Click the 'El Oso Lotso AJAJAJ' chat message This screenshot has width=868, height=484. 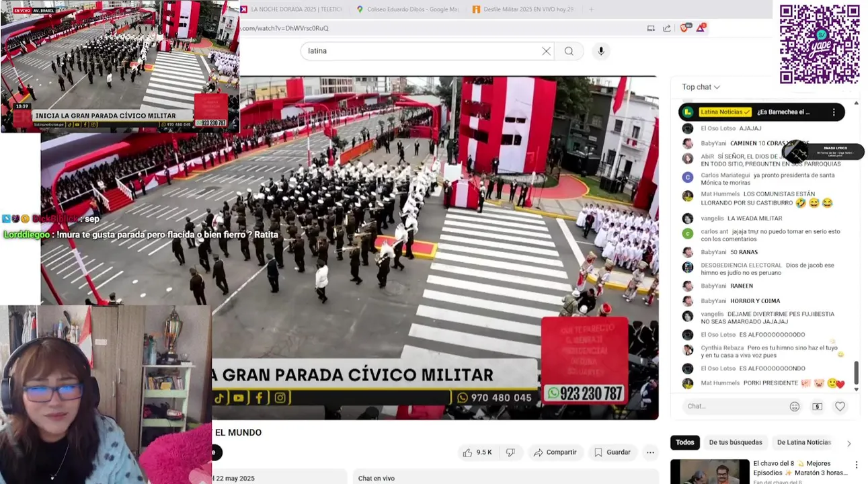731,128
